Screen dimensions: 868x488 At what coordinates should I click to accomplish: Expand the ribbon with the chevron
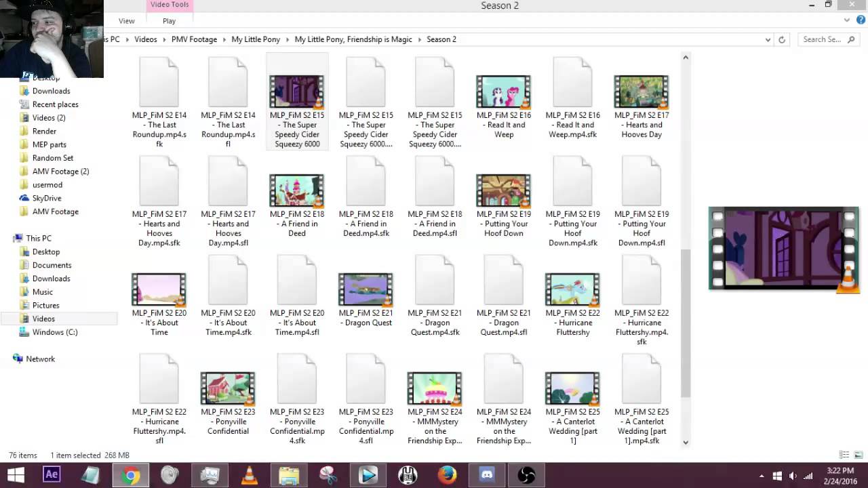847,21
